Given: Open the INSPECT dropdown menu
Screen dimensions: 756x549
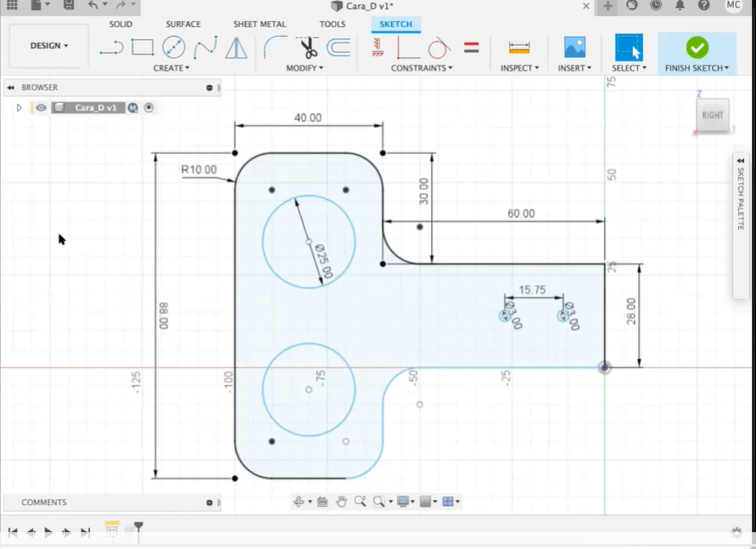Looking at the screenshot, I should (x=519, y=68).
